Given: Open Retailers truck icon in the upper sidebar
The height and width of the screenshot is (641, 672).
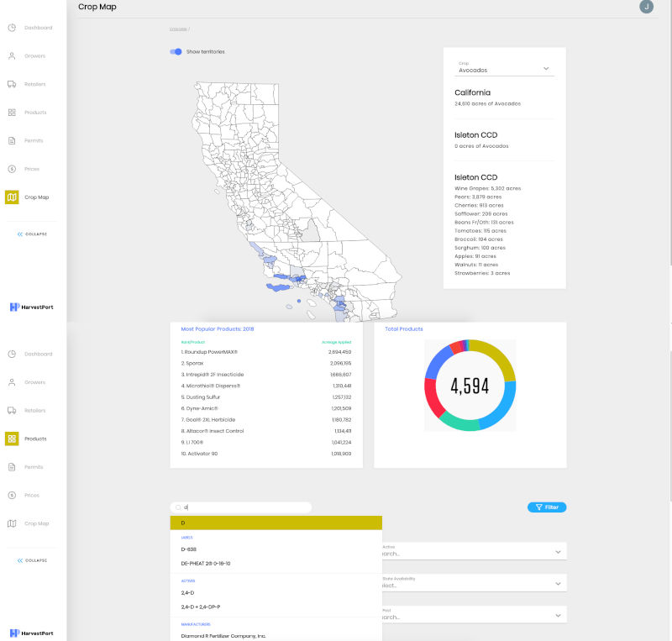Looking at the screenshot, I should click(x=12, y=84).
